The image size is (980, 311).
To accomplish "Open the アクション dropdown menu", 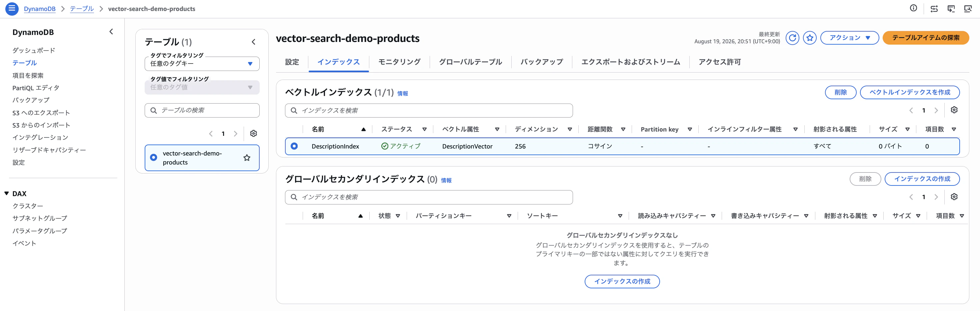I will pos(850,38).
